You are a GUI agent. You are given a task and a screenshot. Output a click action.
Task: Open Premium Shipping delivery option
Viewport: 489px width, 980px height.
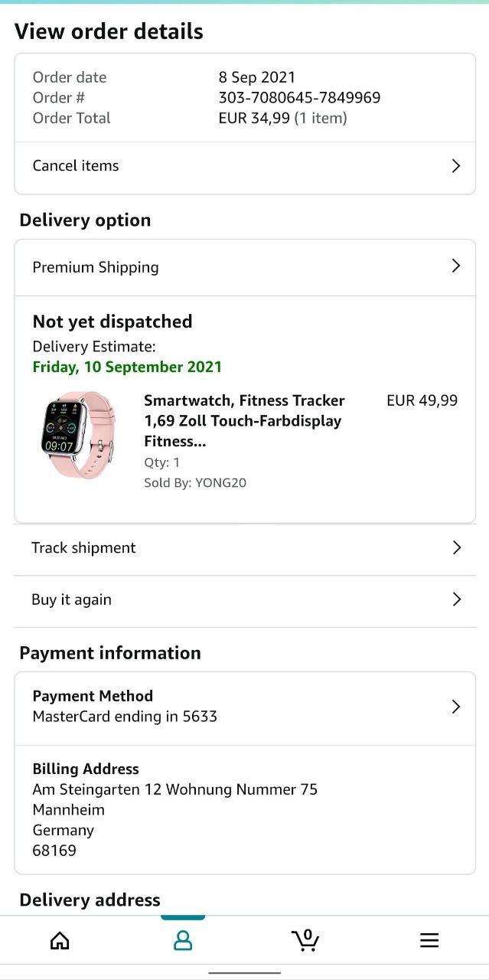(96, 267)
